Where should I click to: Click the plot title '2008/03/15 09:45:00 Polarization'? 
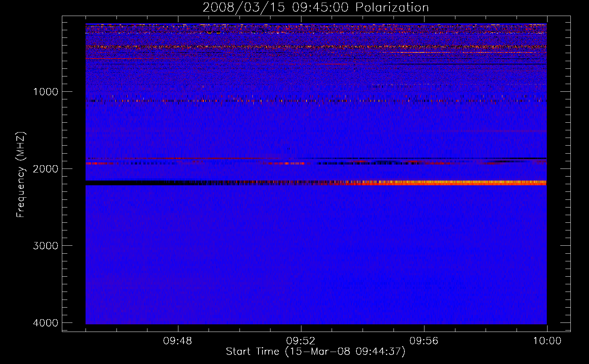coord(316,8)
